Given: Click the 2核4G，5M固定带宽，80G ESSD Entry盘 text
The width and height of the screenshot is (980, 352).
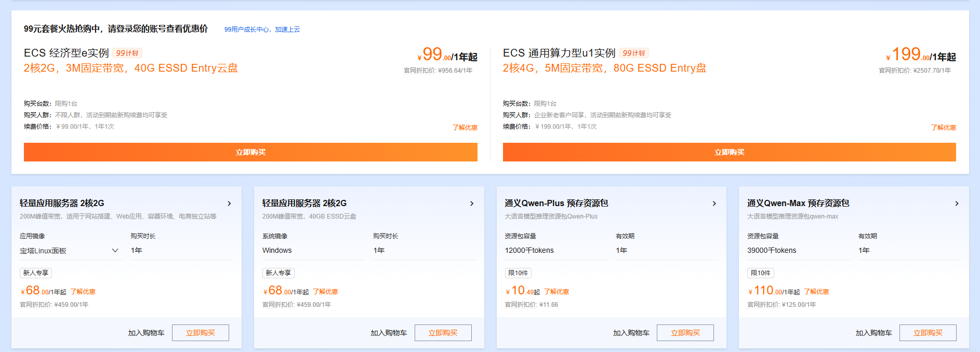Looking at the screenshot, I should coord(605,68).
